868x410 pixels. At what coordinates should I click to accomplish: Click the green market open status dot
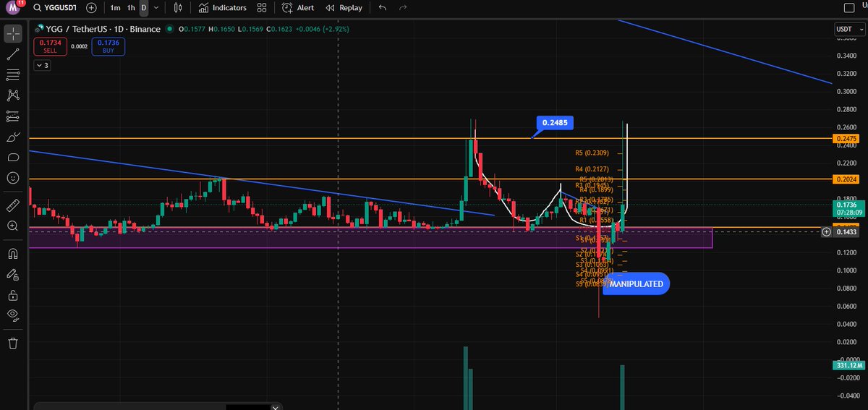tap(169, 30)
